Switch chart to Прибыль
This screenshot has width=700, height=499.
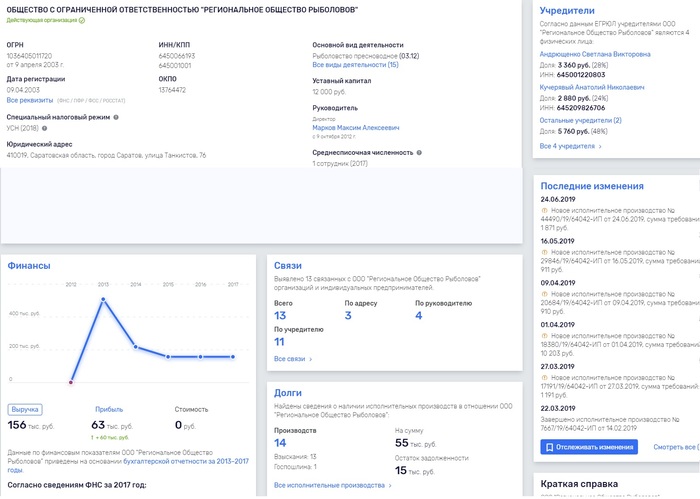[108, 408]
